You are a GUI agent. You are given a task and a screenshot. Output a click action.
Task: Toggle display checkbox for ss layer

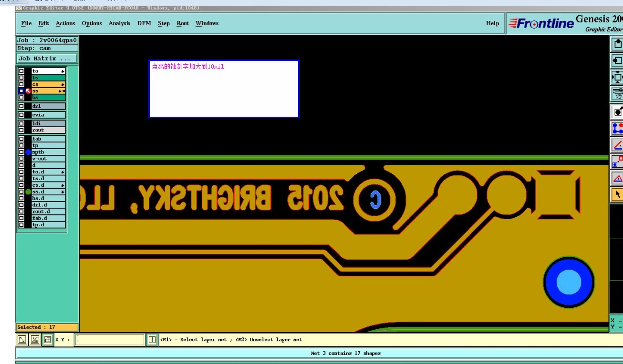[x=21, y=91]
